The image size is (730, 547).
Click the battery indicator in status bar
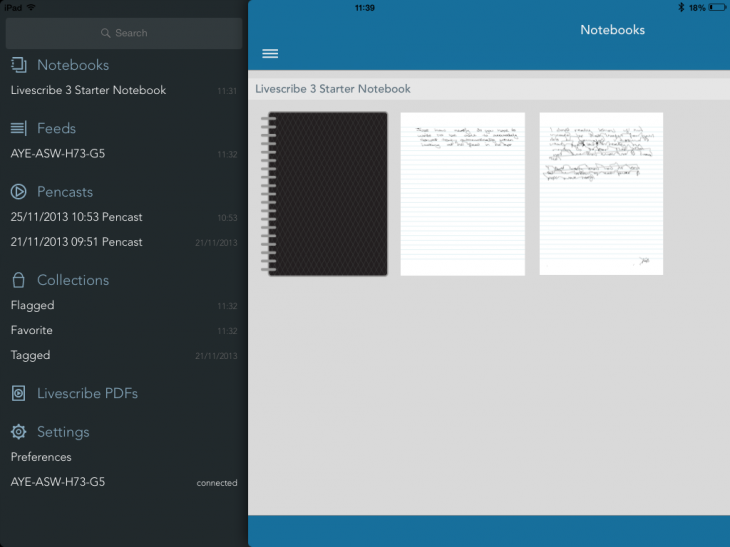[717, 7]
